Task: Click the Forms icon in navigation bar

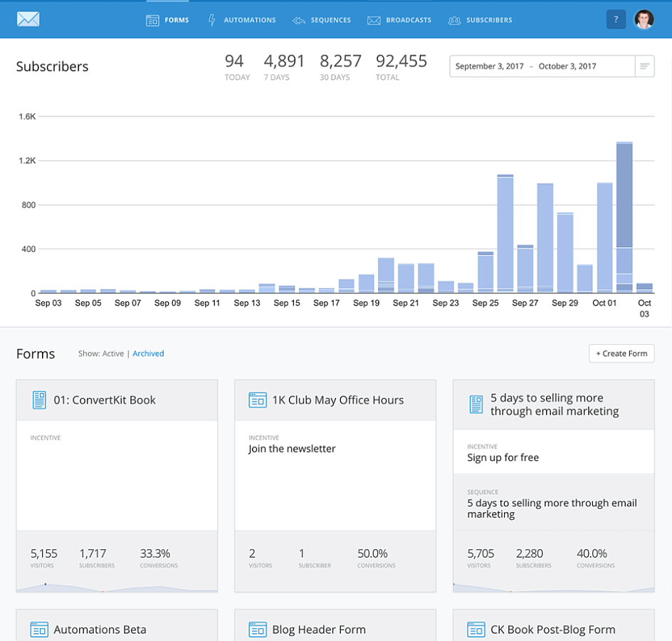Action: pos(152,20)
